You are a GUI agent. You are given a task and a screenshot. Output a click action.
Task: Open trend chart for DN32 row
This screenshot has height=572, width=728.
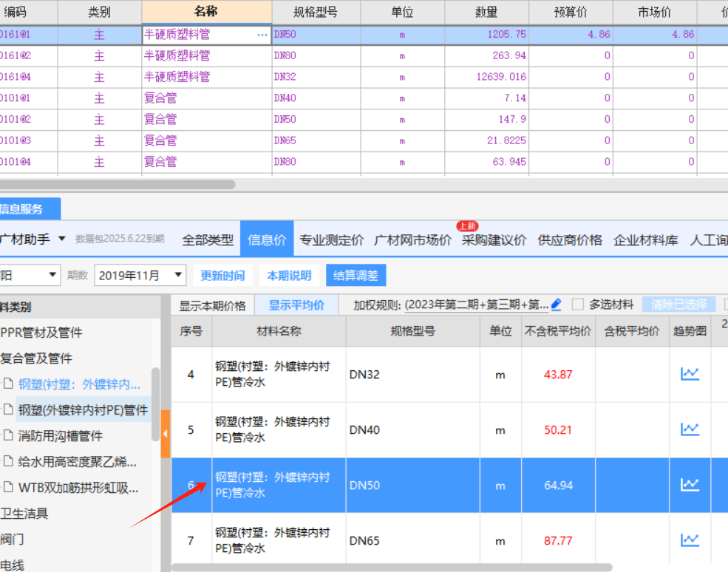[690, 374]
